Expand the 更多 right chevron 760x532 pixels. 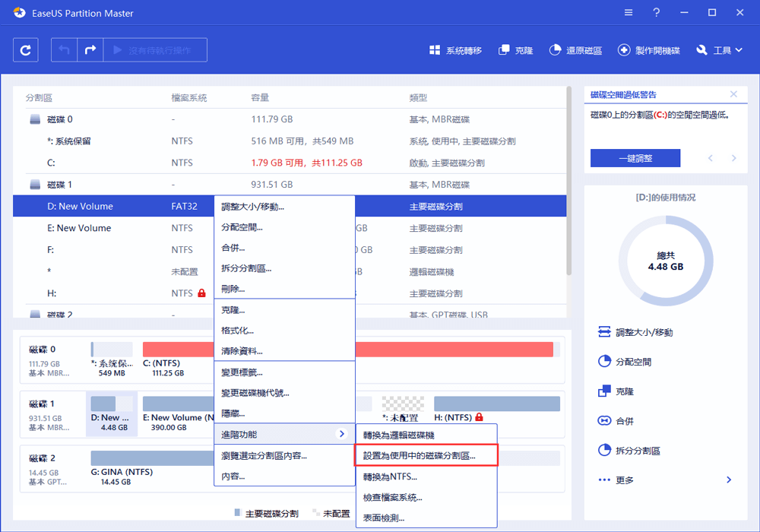[729, 480]
